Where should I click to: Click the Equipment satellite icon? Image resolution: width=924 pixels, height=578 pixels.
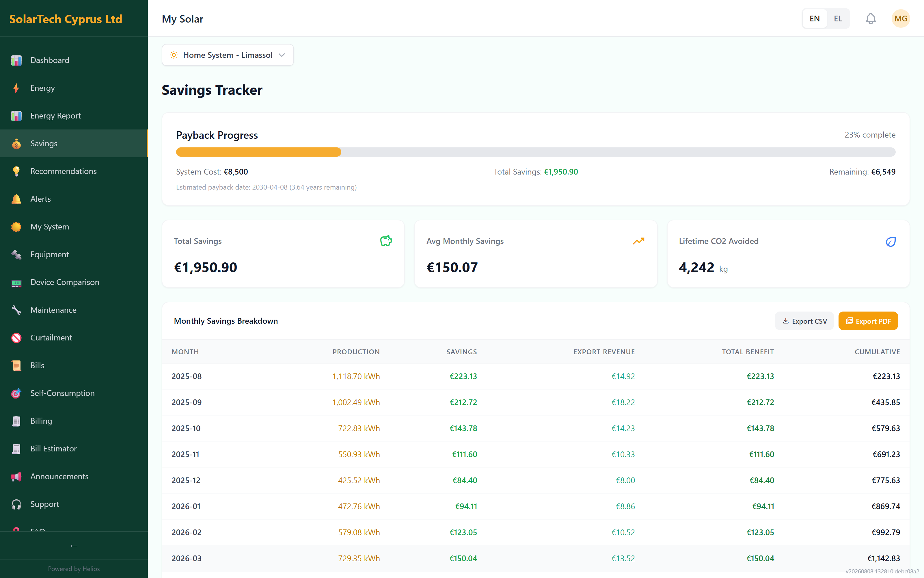[16, 255]
